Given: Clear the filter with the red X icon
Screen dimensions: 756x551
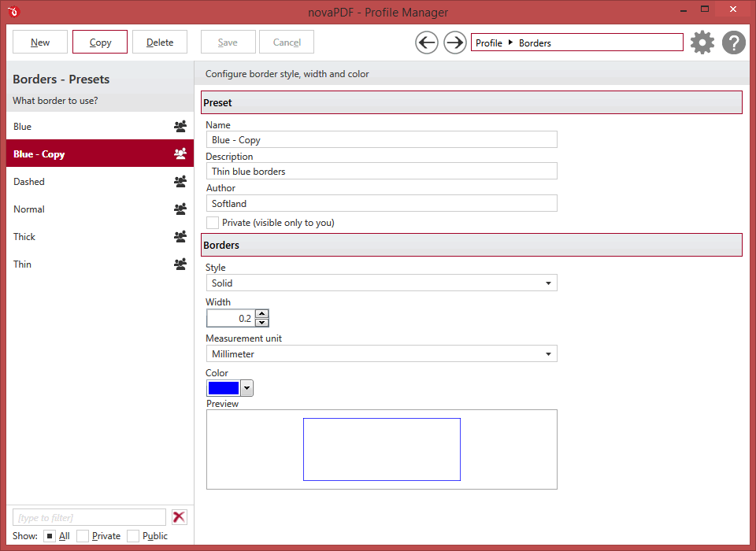Looking at the screenshot, I should click(180, 517).
